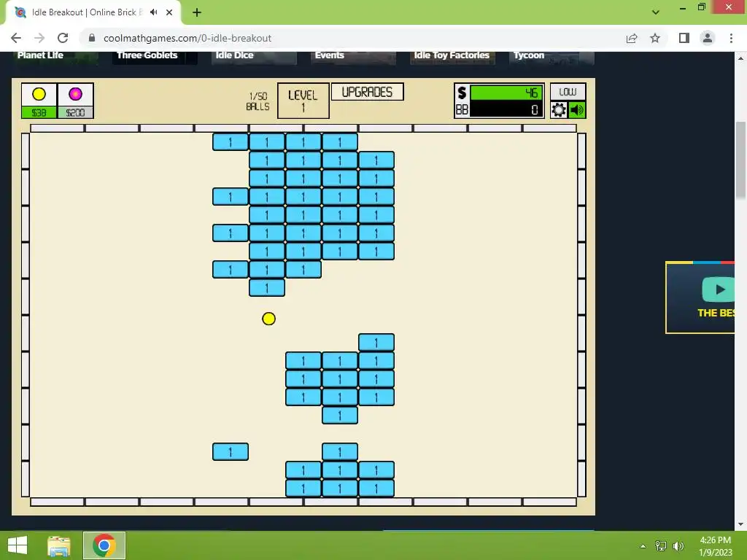
Task: Click the single brick at the top of the middle cluster
Action: 376,343
